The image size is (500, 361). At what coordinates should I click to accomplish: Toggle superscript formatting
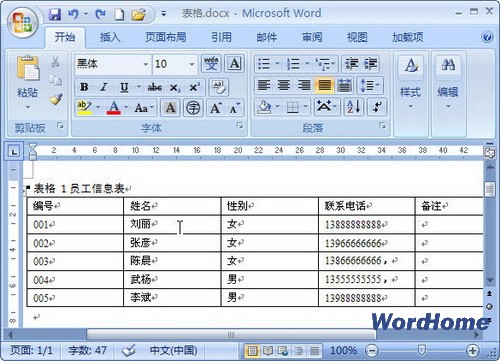pos(194,87)
